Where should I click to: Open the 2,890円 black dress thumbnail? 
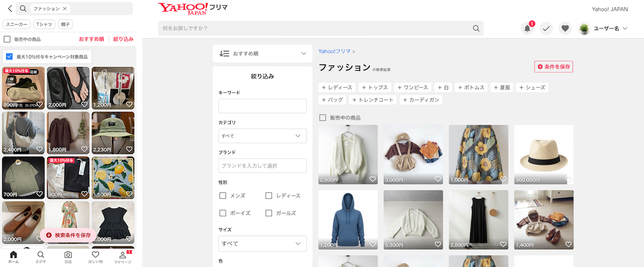coord(479,220)
